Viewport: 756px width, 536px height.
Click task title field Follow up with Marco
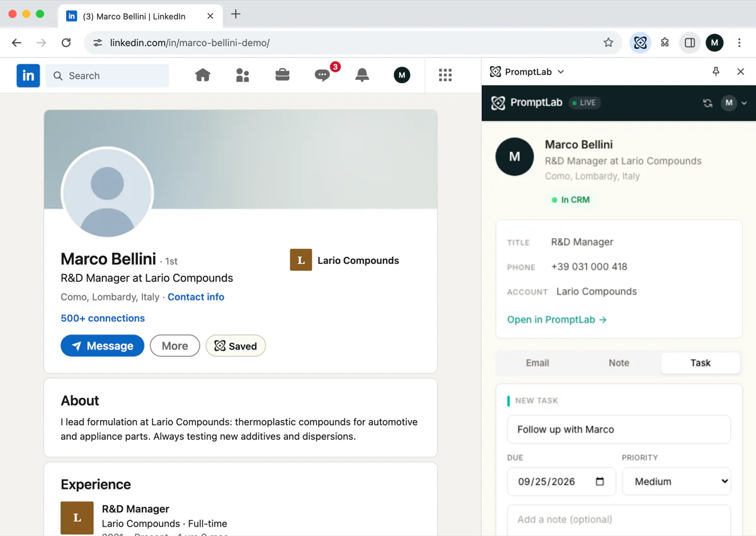coord(619,430)
